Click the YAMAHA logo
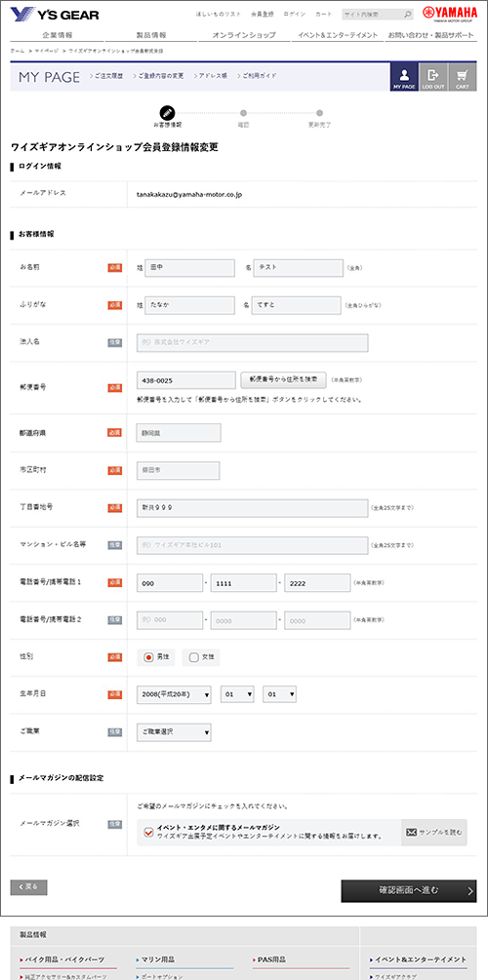The width and height of the screenshot is (488, 980). point(450,14)
